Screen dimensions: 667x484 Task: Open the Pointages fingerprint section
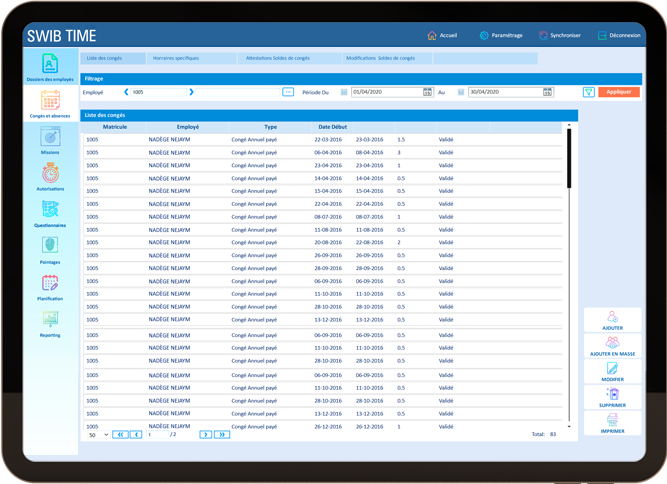click(x=50, y=248)
